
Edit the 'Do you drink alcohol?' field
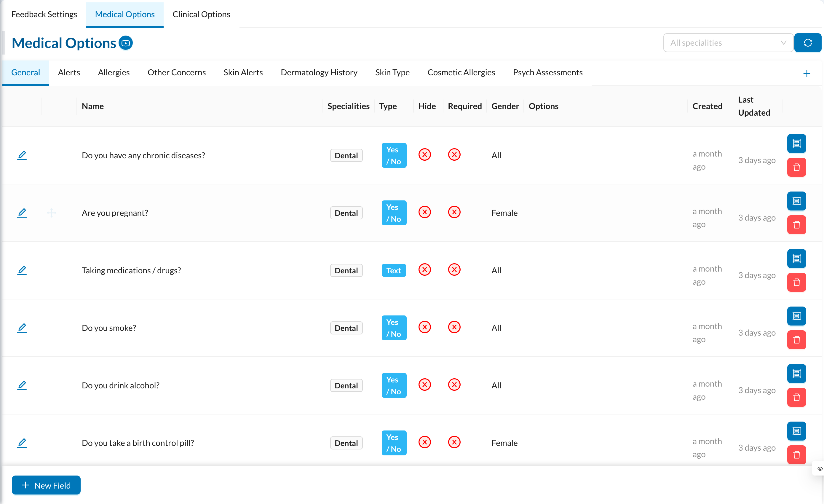22,385
